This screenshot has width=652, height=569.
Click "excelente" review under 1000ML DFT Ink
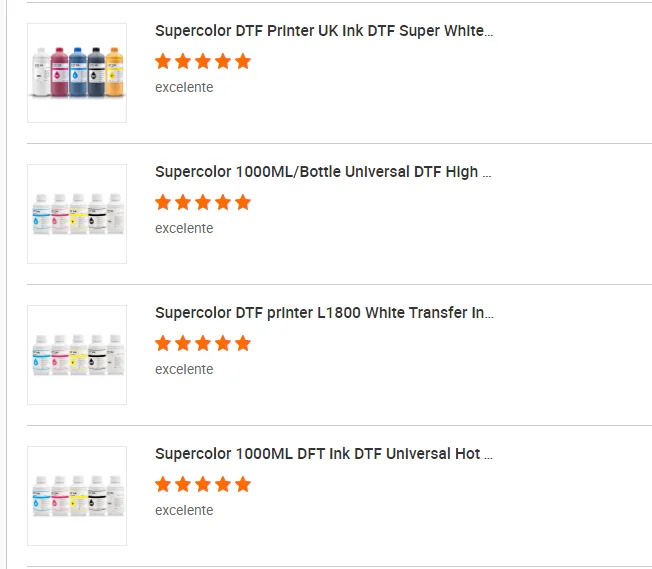tap(184, 510)
